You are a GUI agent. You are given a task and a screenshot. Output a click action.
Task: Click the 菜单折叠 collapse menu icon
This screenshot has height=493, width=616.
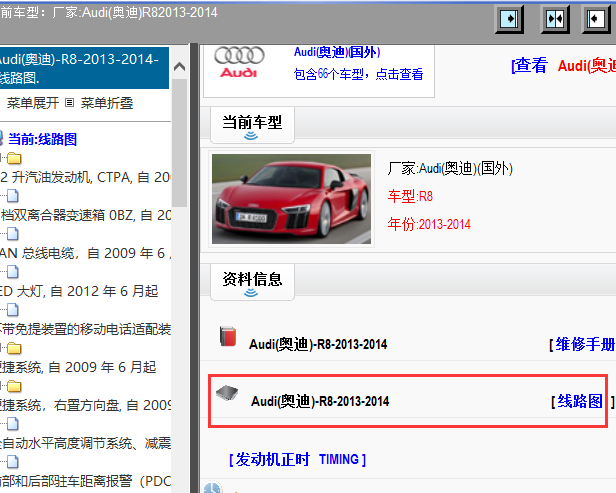pos(70,103)
